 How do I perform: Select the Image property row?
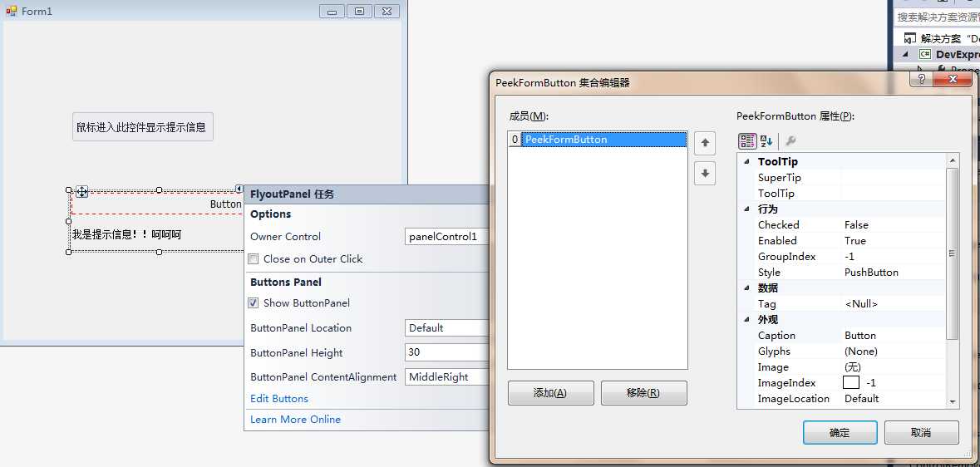tap(841, 367)
